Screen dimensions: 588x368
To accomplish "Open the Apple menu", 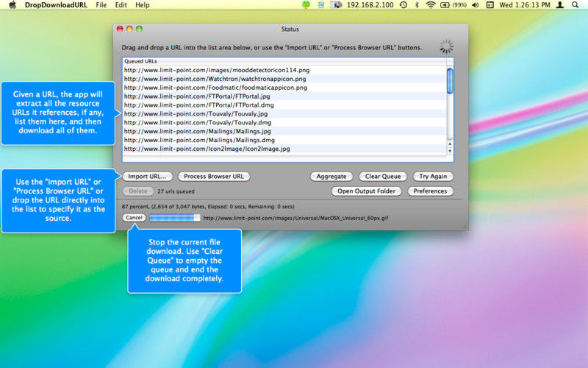I will click(12, 5).
